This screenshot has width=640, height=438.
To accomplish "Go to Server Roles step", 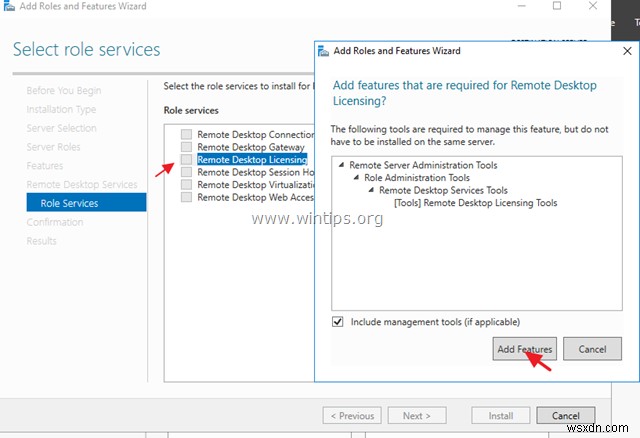I will tap(53, 147).
